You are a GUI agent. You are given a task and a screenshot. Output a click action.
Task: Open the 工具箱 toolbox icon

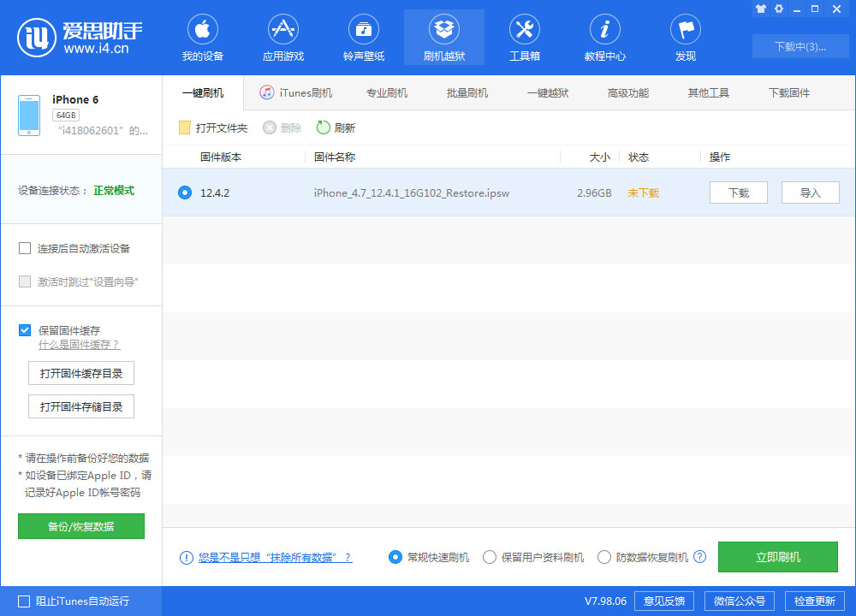524,30
